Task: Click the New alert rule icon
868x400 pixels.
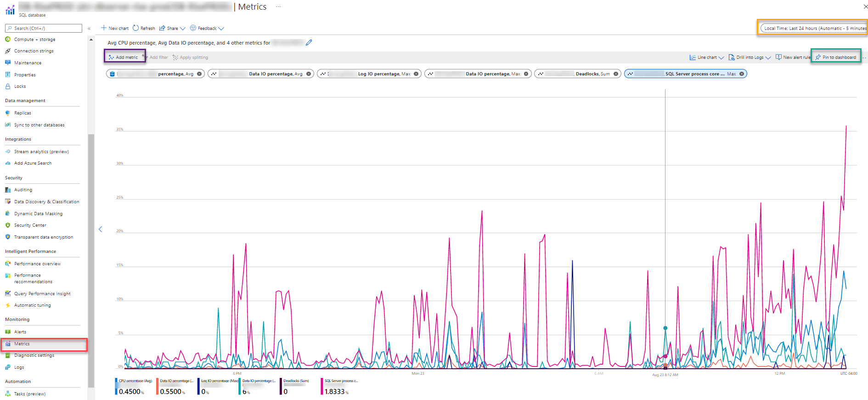Action: [778, 57]
